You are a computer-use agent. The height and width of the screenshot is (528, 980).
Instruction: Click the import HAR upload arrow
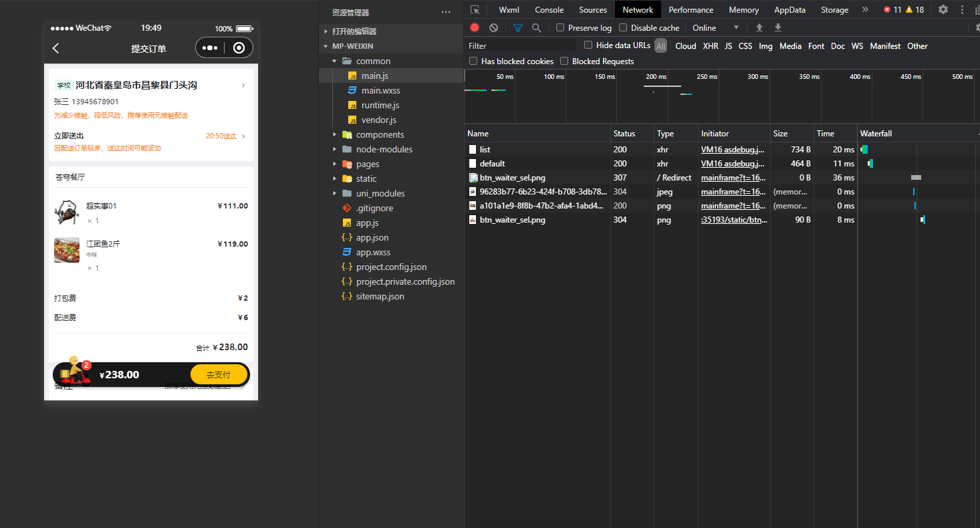click(759, 28)
